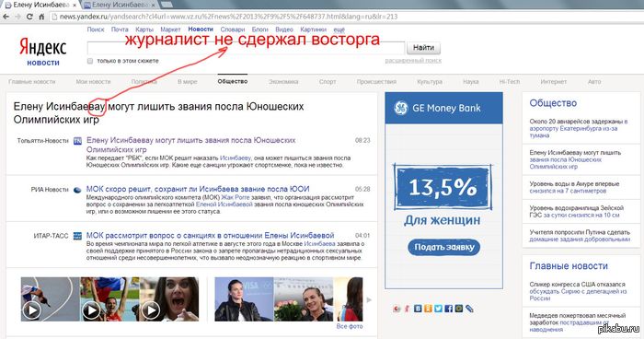The image size is (644, 339).
Task: Click the Найти search button
Action: coord(423,48)
